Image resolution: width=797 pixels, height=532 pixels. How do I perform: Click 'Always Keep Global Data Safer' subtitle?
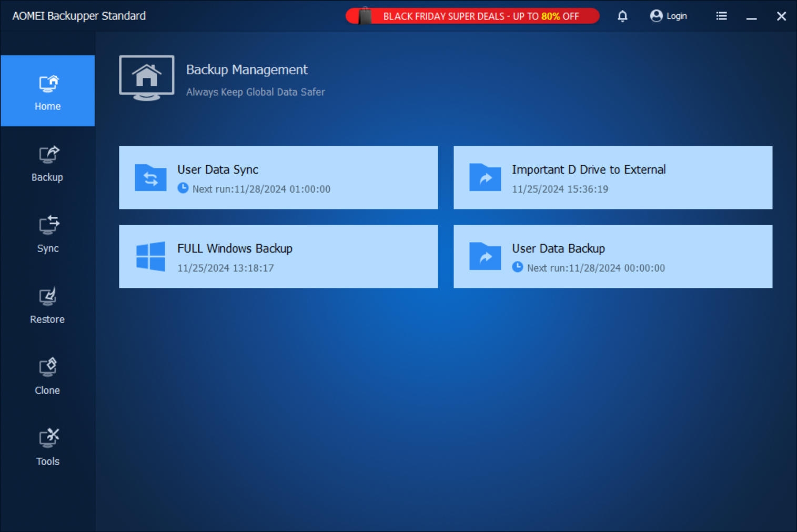pos(256,92)
